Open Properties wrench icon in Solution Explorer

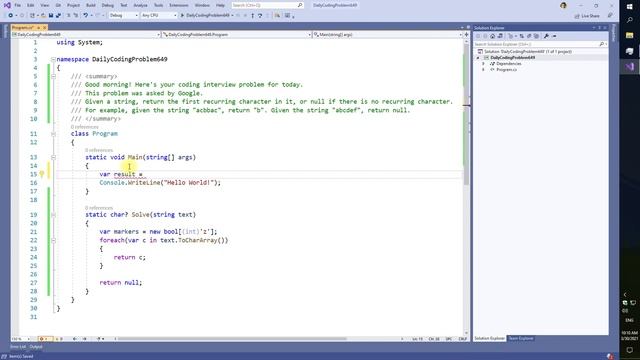[x=546, y=36]
